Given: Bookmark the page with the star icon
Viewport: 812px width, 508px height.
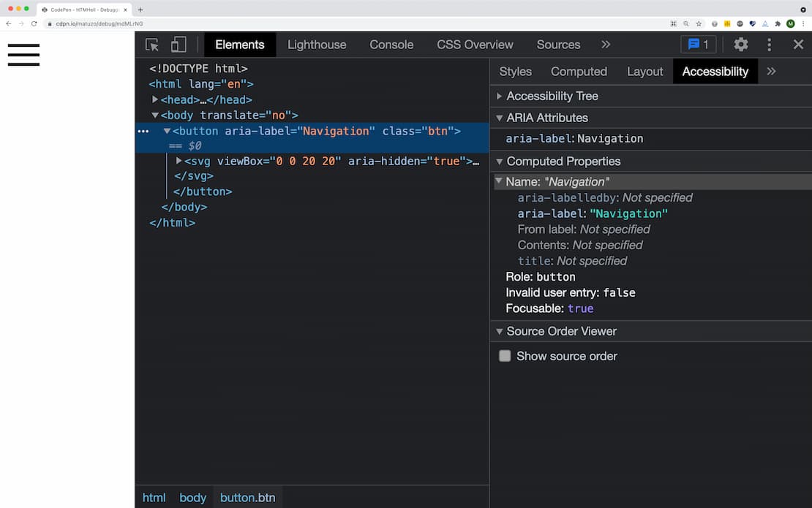Looking at the screenshot, I should (698, 23).
